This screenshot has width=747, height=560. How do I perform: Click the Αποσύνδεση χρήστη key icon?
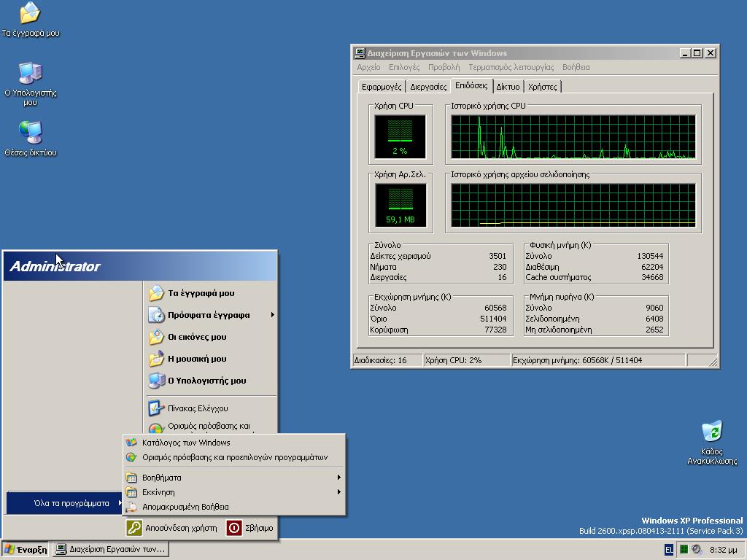(134, 528)
